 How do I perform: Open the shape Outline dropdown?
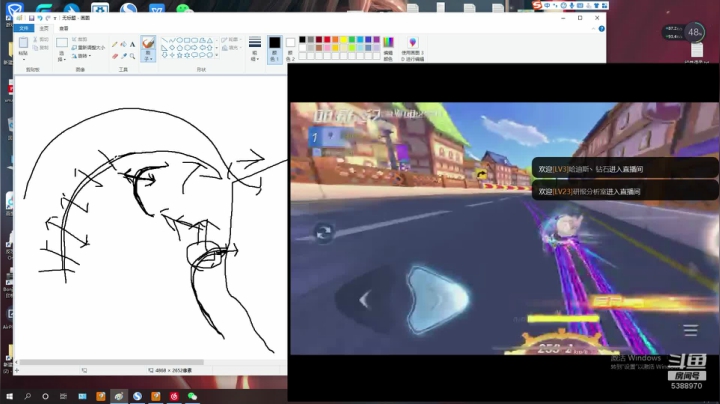(x=231, y=40)
